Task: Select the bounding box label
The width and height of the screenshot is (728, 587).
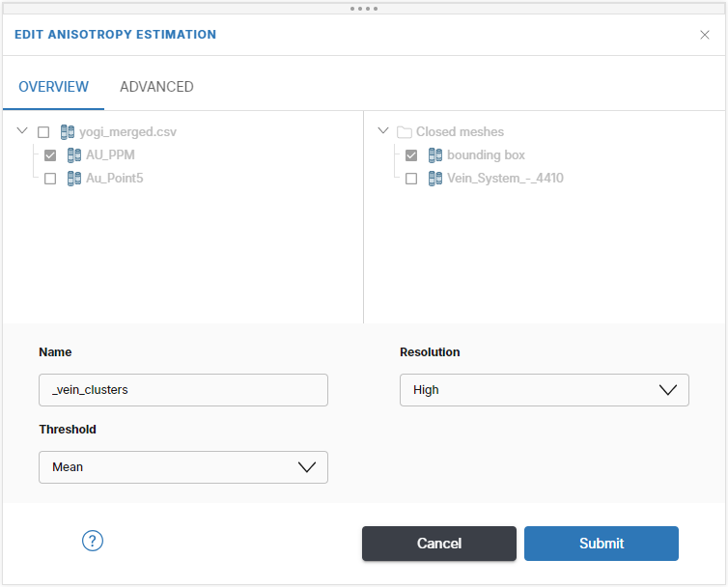Action: point(486,155)
